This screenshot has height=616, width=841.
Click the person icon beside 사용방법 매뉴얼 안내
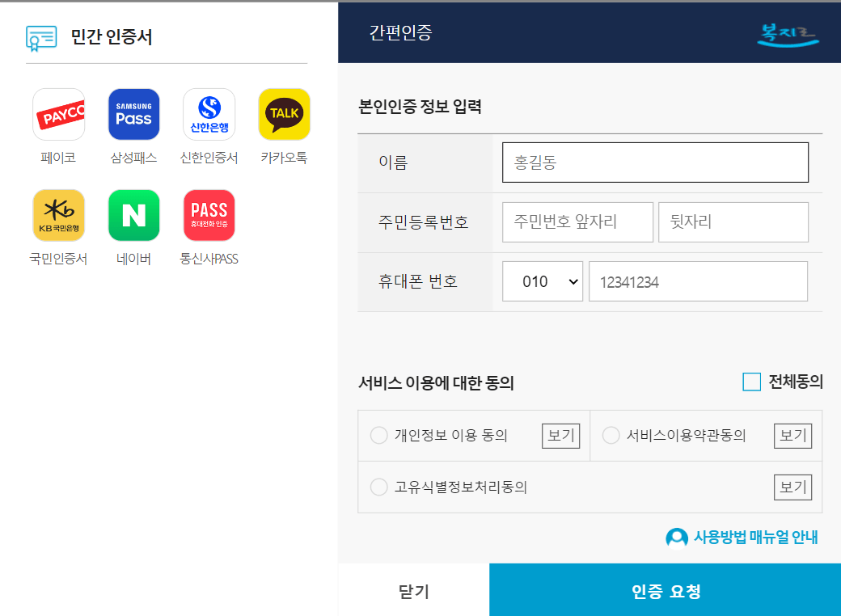click(674, 537)
